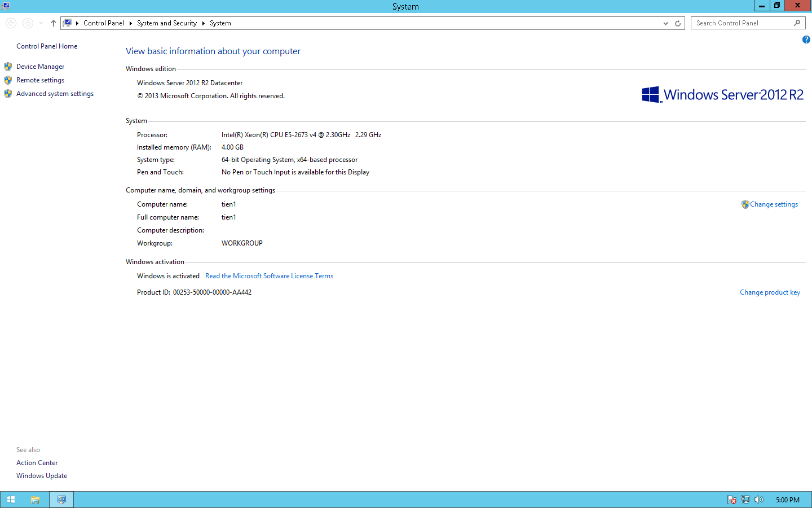Expand the address bar history dropdown
Screen dimensions: 812x508
665,23
